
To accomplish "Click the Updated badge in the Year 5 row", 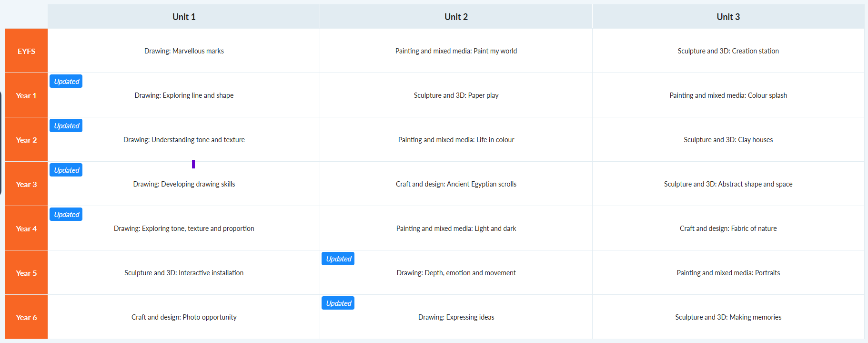I will click(338, 259).
